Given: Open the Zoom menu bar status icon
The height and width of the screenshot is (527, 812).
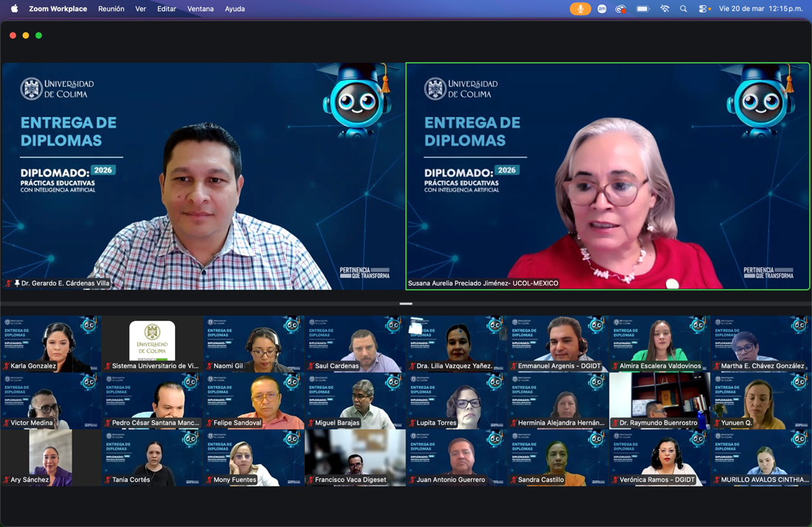Looking at the screenshot, I should click(602, 9).
